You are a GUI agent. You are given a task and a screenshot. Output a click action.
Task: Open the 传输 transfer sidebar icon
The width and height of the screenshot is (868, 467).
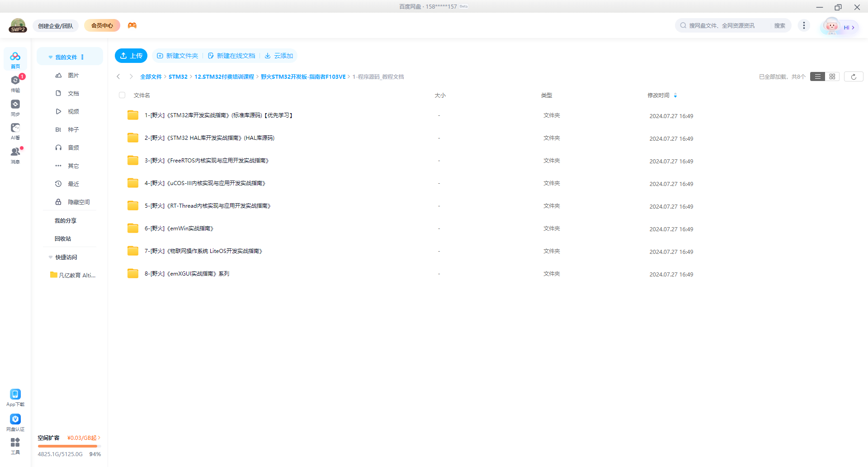[x=15, y=83]
